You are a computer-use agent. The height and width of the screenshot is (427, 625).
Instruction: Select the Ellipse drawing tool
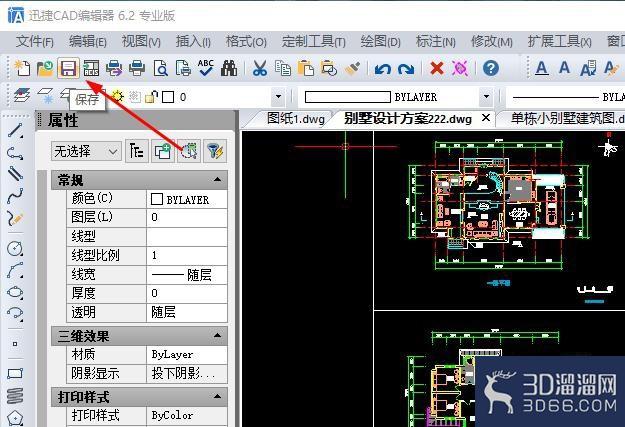click(15, 292)
